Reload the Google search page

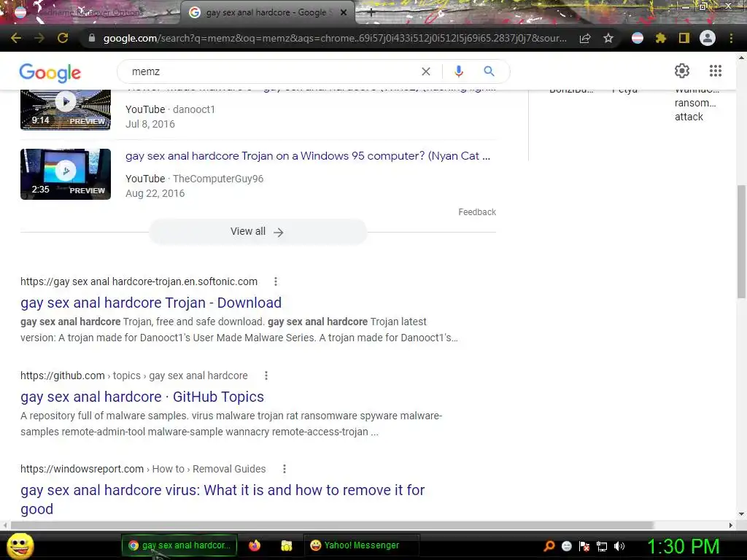pos(63,38)
